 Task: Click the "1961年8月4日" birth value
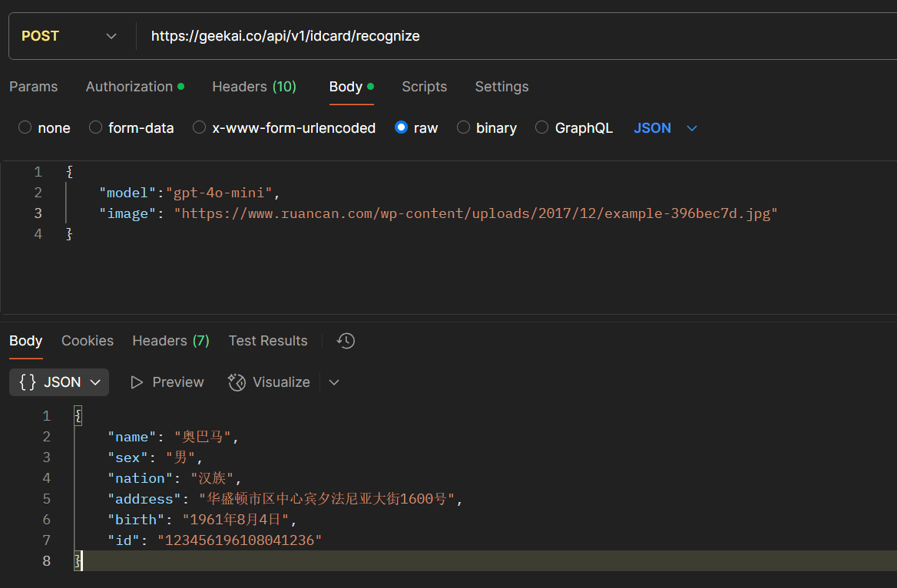[x=236, y=520]
